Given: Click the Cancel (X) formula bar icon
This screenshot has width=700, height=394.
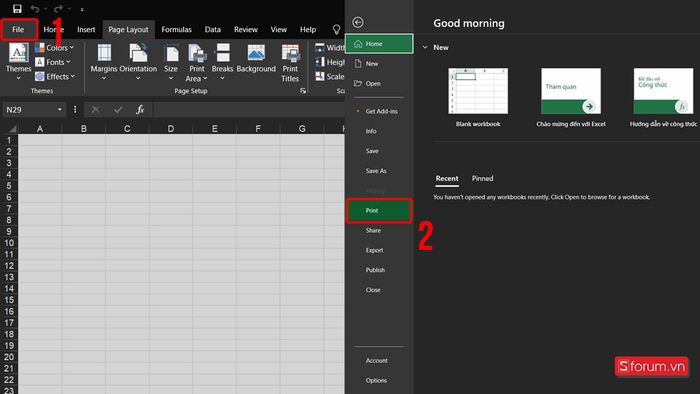Looking at the screenshot, I should click(x=95, y=109).
